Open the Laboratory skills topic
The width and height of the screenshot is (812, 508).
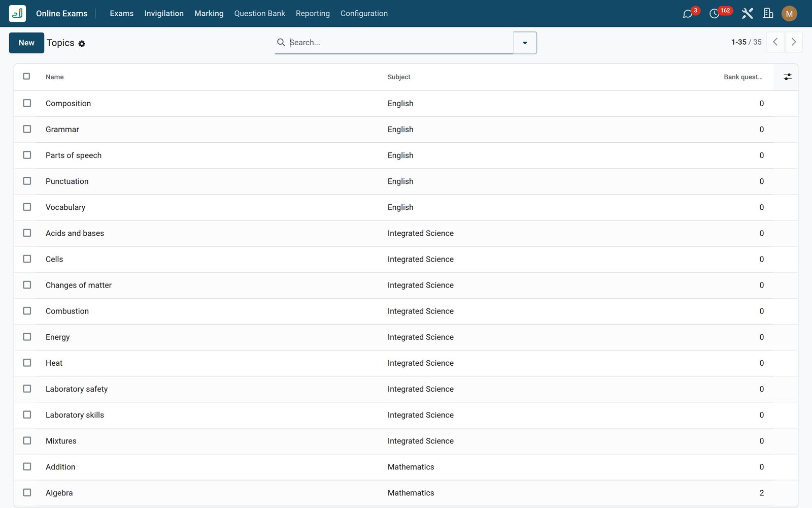(x=75, y=415)
